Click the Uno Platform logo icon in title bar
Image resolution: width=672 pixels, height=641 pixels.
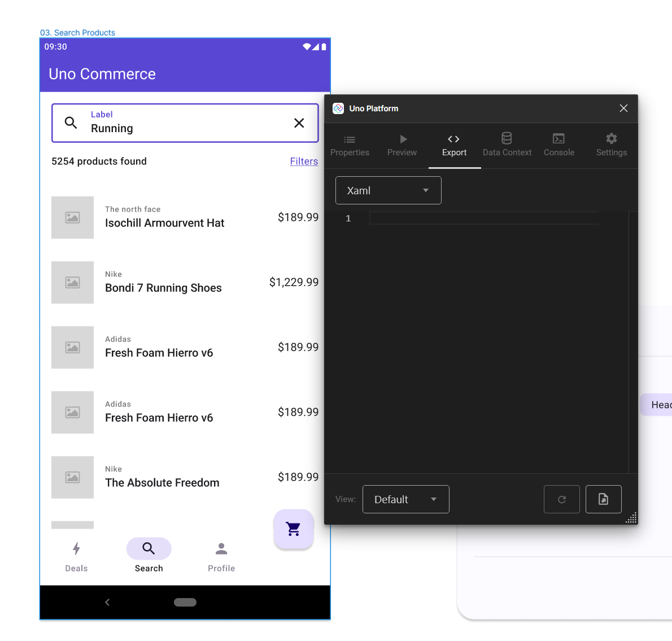(338, 108)
